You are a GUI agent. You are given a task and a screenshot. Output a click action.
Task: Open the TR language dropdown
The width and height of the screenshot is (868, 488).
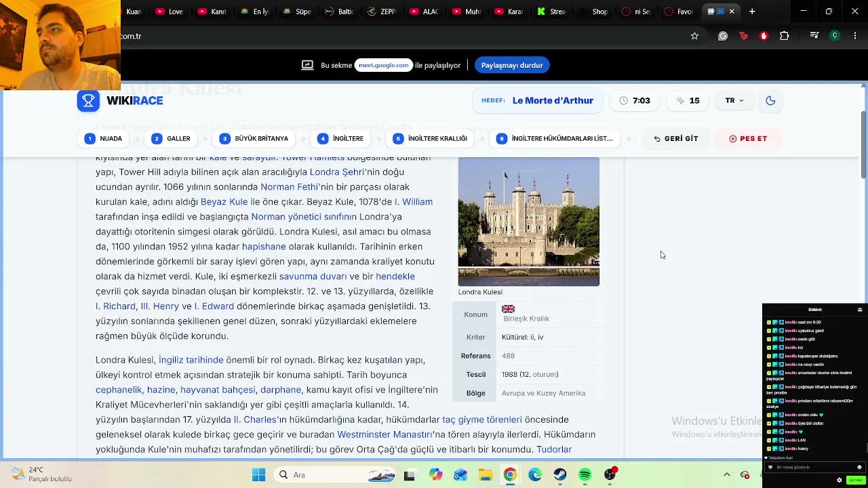734,100
